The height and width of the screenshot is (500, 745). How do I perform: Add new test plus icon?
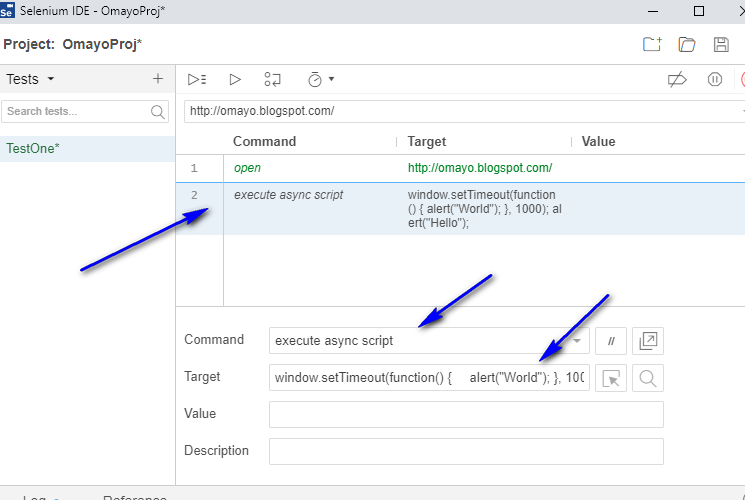tap(158, 79)
